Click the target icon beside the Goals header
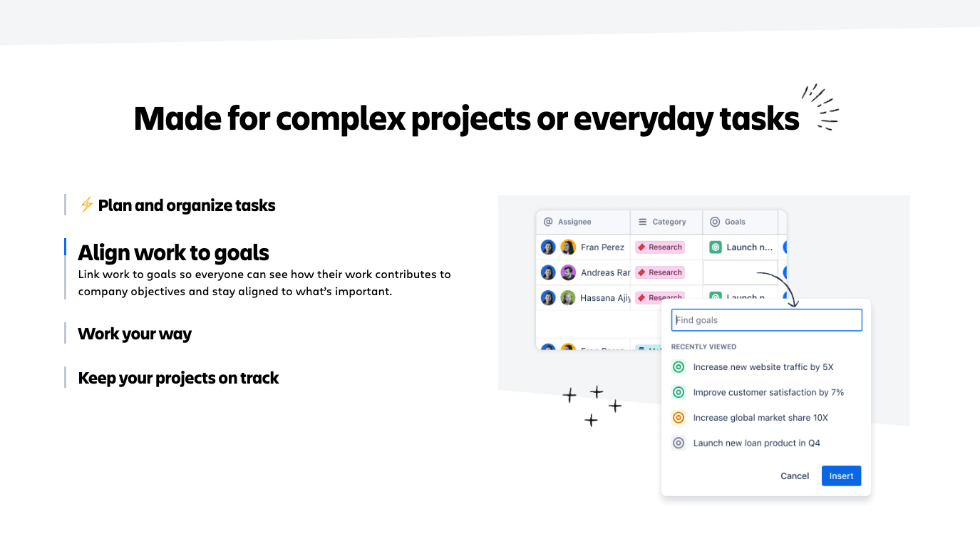The height and width of the screenshot is (554, 980). coord(716,222)
